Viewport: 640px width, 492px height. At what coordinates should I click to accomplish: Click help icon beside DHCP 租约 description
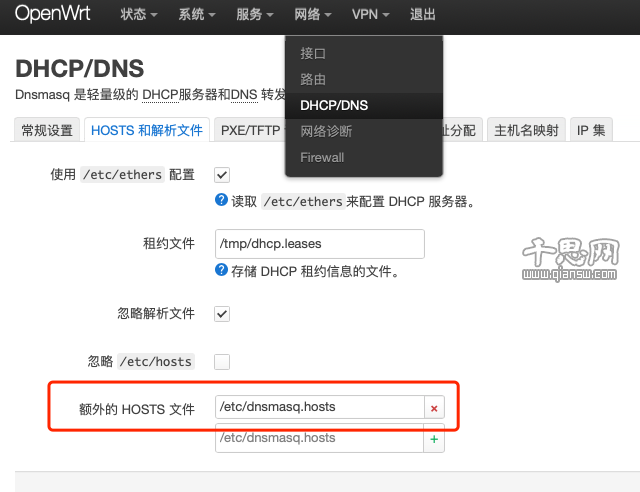[221, 270]
